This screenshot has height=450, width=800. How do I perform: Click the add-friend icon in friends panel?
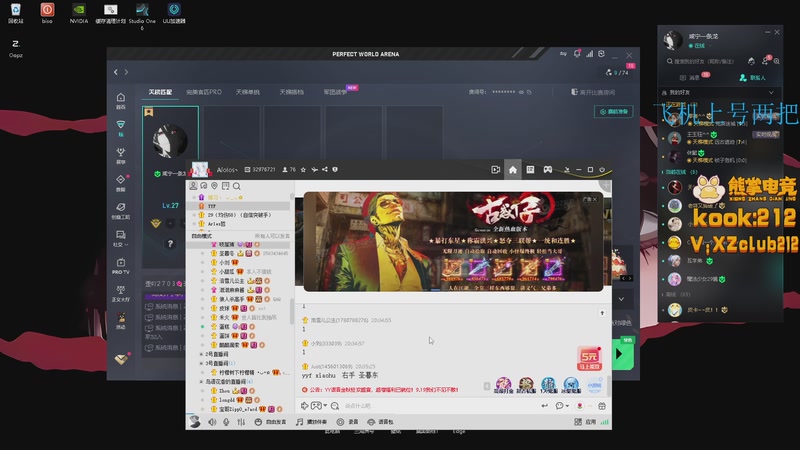pos(765,61)
